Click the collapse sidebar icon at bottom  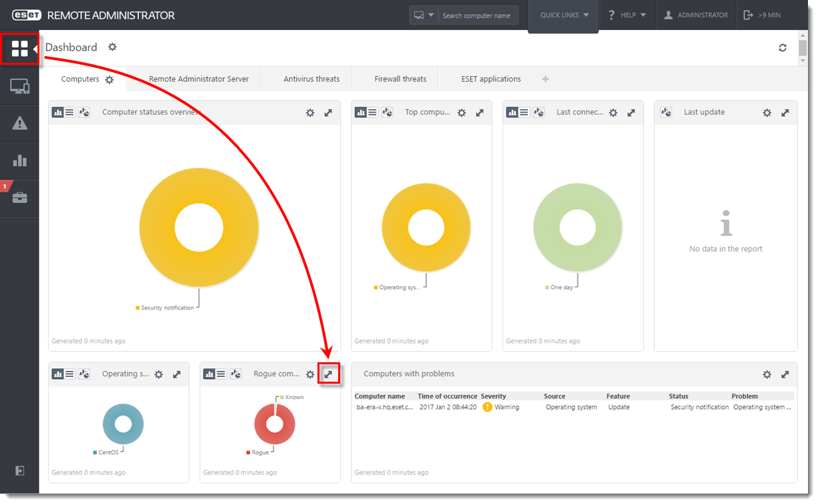20,471
